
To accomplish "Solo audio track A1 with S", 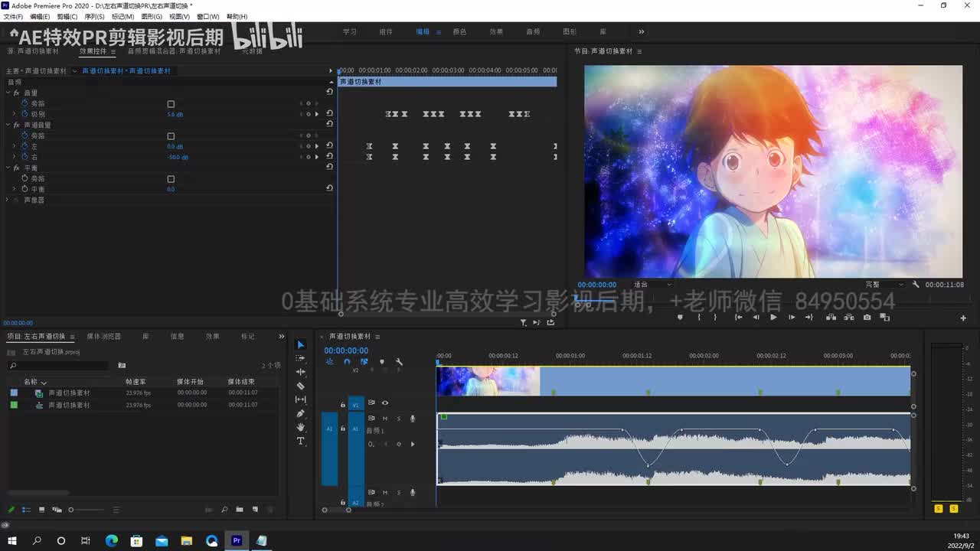I will point(398,419).
